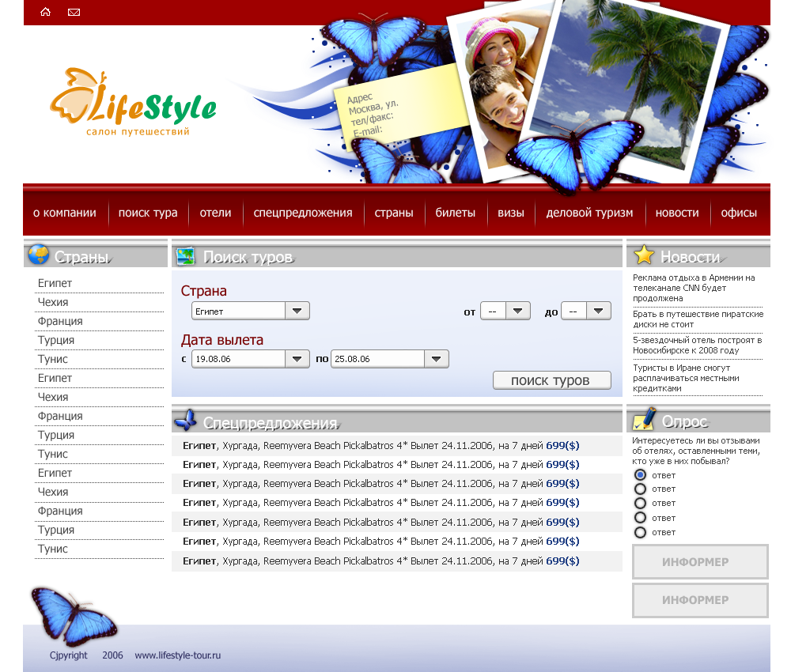Click the star icon beside Новости
The image size is (791, 672).
(644, 255)
